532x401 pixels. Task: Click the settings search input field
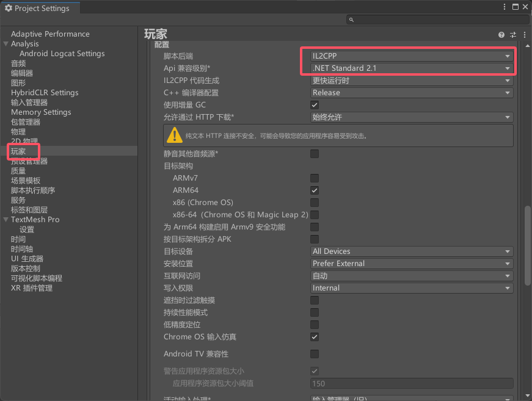coord(437,20)
